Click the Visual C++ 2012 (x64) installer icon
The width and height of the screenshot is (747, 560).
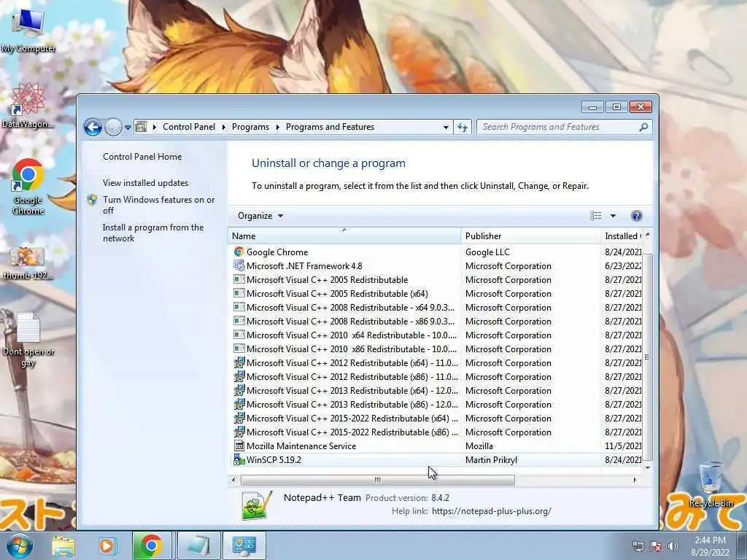coord(239,363)
